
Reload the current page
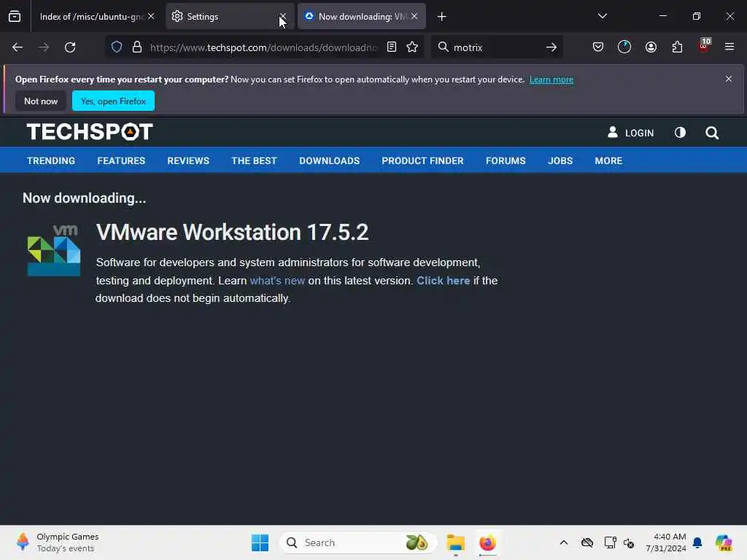click(x=70, y=47)
